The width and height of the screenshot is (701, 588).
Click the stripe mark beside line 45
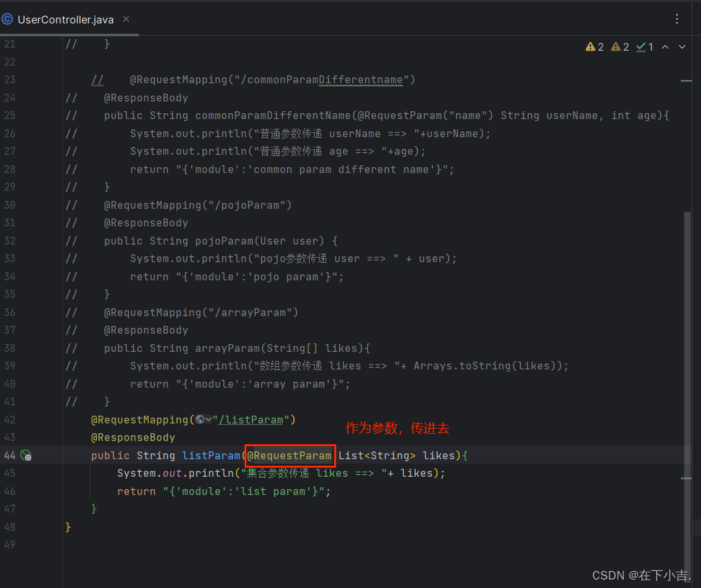tap(686, 478)
